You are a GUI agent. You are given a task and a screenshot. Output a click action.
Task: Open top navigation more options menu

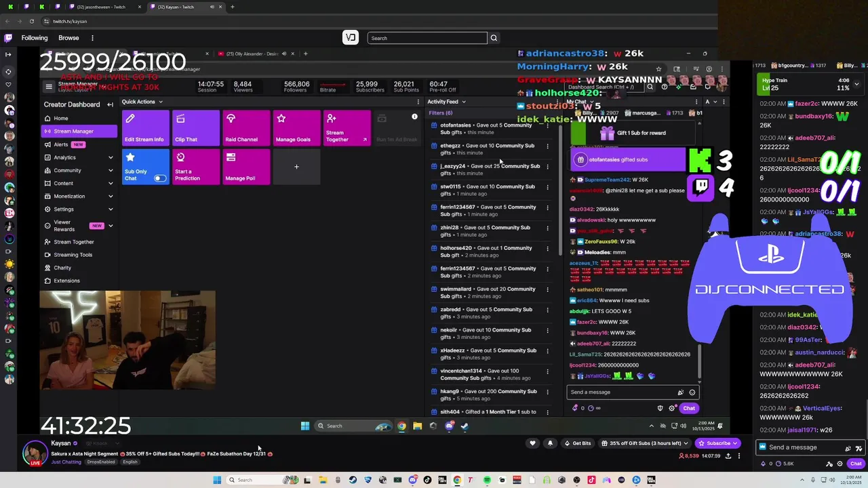[92, 38]
